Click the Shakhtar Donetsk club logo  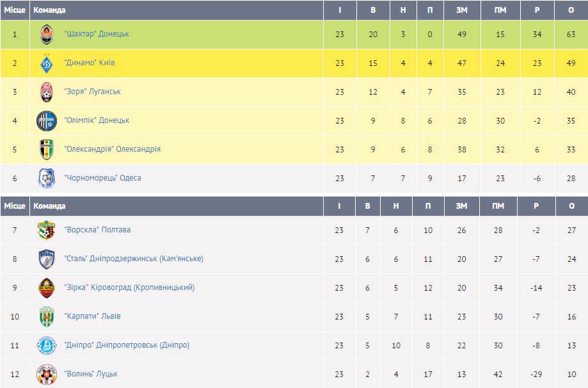tap(47, 35)
